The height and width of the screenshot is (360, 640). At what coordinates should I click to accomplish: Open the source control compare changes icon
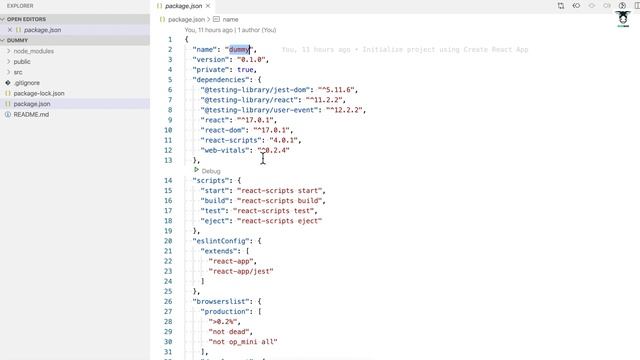pos(561,6)
